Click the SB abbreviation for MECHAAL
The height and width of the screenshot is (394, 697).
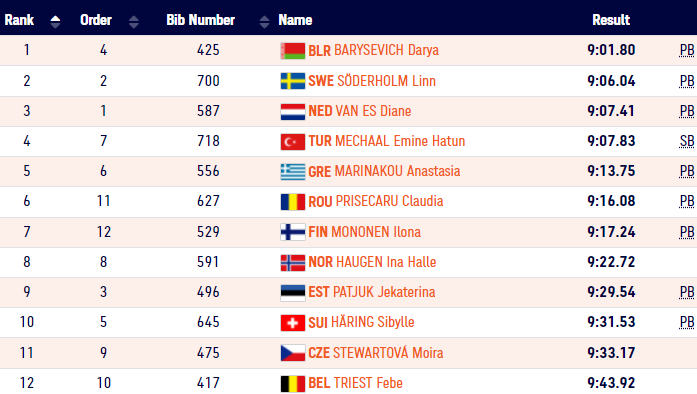(x=687, y=141)
